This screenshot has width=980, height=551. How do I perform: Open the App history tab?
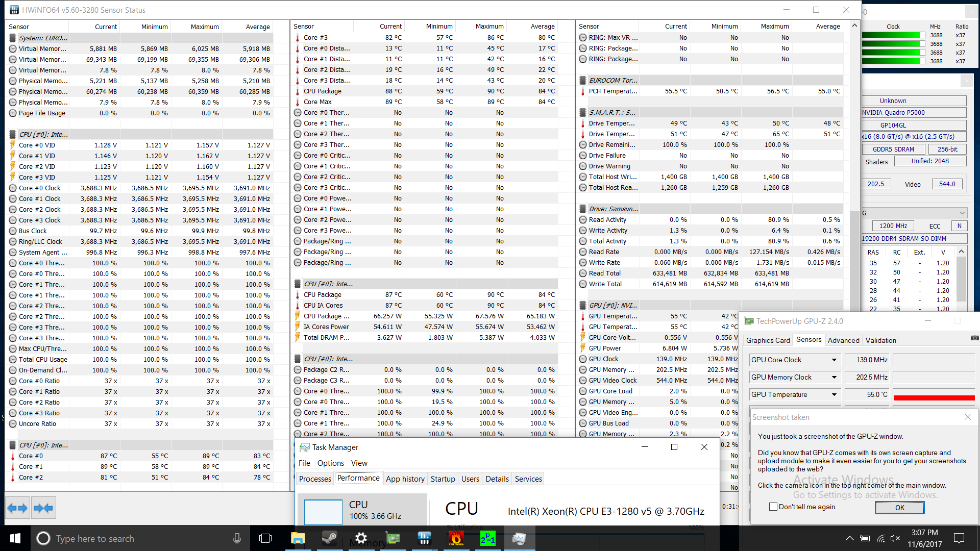click(405, 479)
